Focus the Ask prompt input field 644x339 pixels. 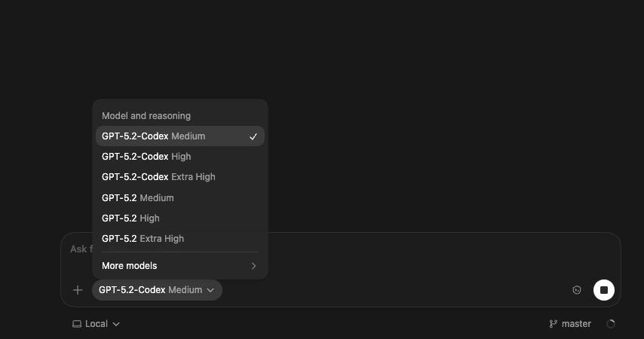point(415,249)
